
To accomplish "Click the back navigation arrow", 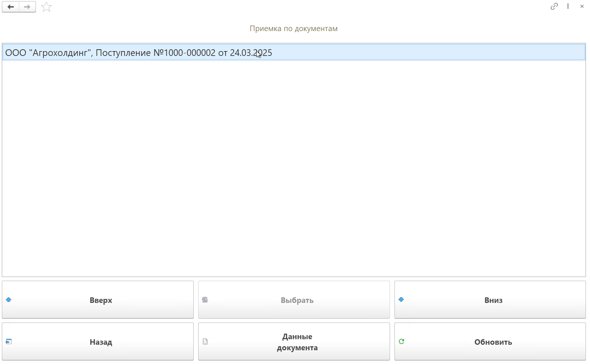I will point(11,7).
